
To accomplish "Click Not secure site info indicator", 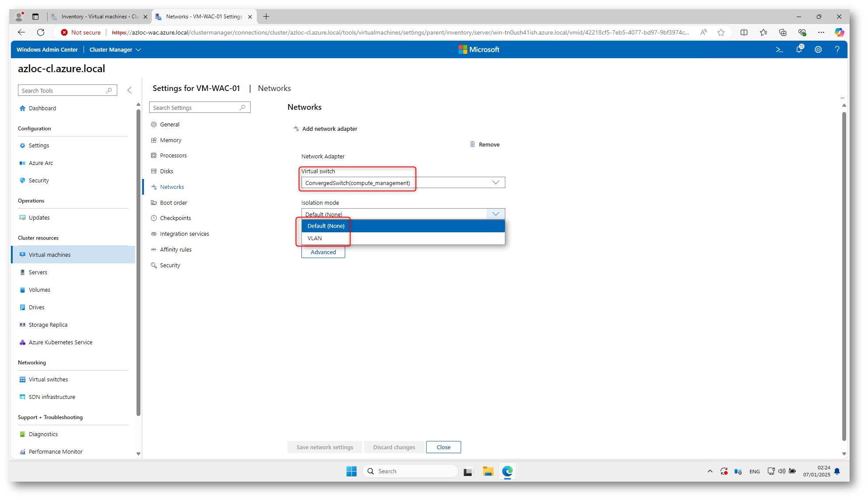I will (x=81, y=32).
